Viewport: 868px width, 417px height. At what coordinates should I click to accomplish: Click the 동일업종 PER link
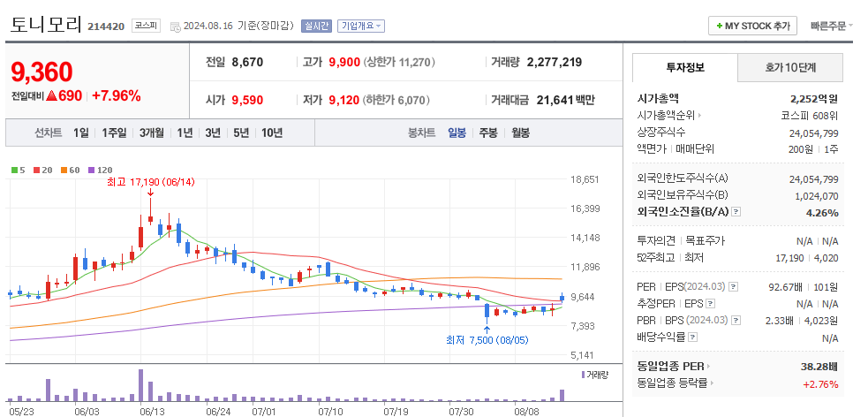(671, 366)
